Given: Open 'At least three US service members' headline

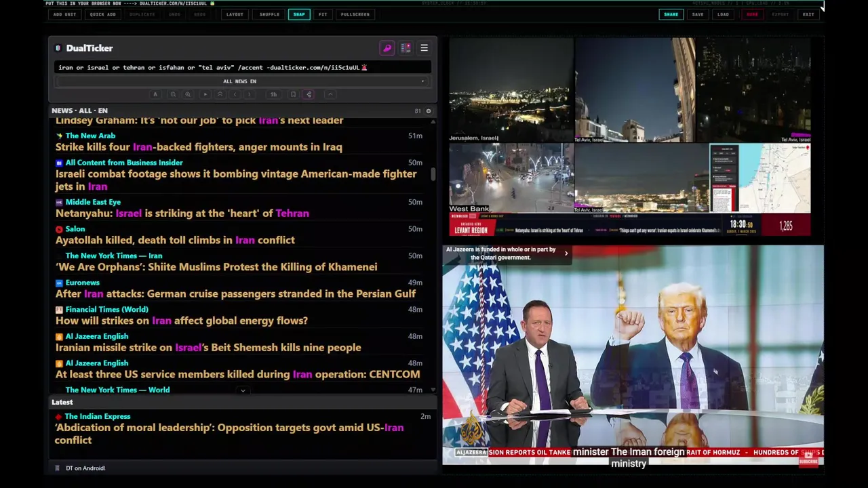Looking at the screenshot, I should [237, 374].
